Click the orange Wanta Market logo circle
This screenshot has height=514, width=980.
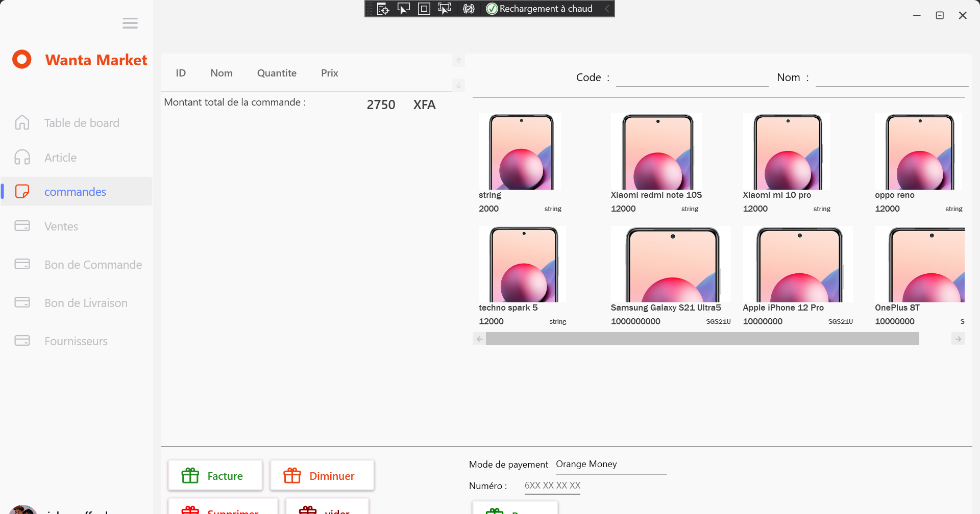pos(22,59)
